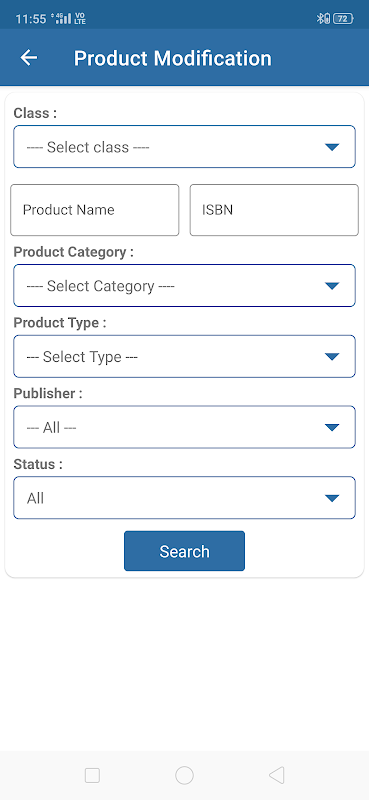The height and width of the screenshot is (800, 369).
Task: Click the Class dropdown arrow
Action: 332,147
